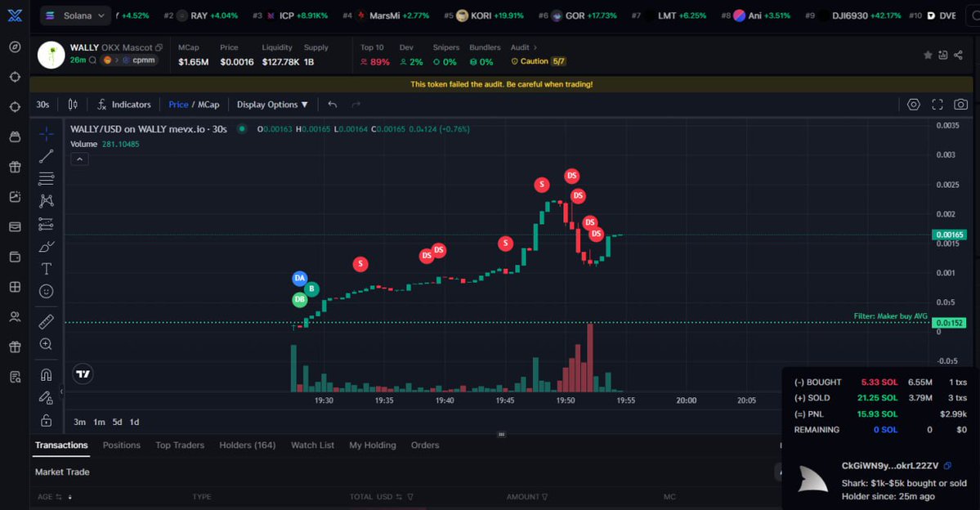Image resolution: width=980 pixels, height=510 pixels.
Task: Set chart range to 5d
Action: tap(117, 422)
